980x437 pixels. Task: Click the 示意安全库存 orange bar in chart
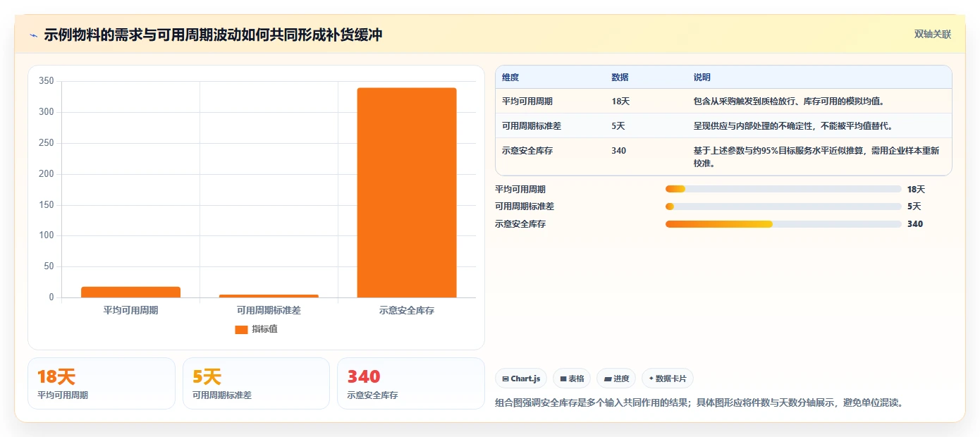click(x=407, y=192)
